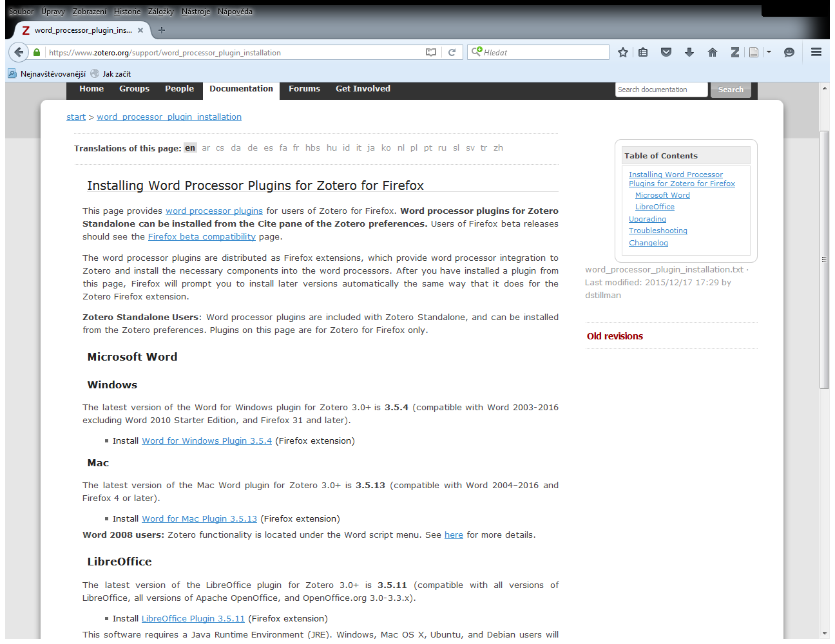The image size is (835, 644).
Task: Click the documentation Search button
Action: click(731, 90)
